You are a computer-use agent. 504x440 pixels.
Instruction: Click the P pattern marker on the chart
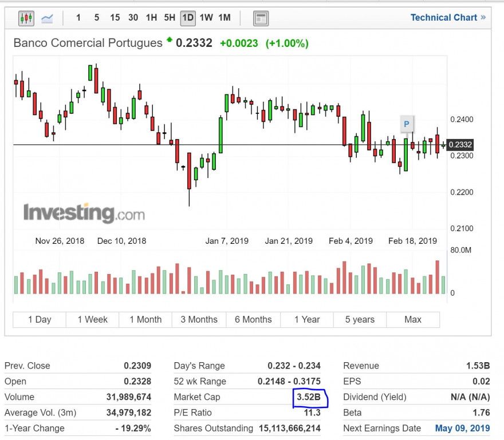407,124
